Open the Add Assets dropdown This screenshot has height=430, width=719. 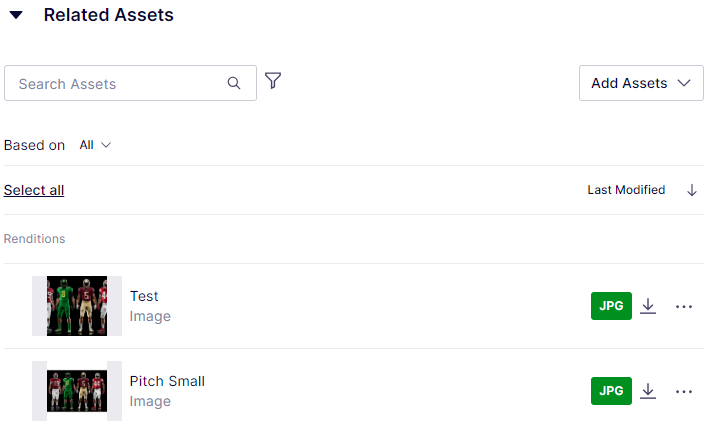coord(641,83)
